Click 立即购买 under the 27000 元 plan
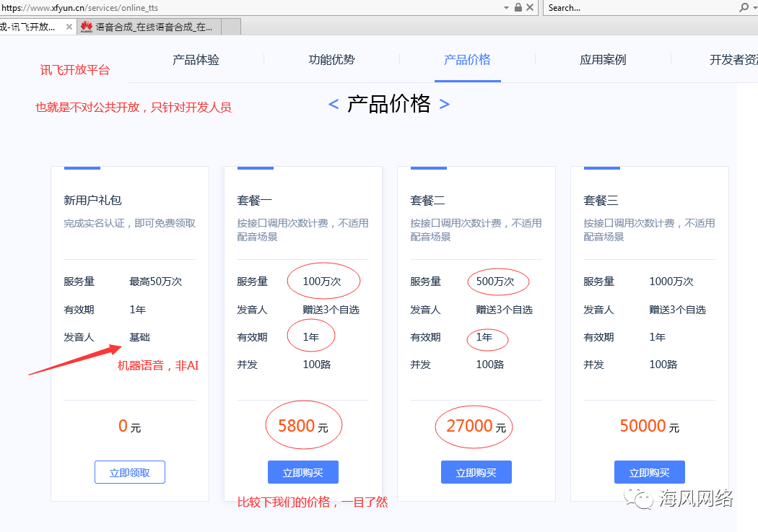758x532 pixels. point(476,472)
